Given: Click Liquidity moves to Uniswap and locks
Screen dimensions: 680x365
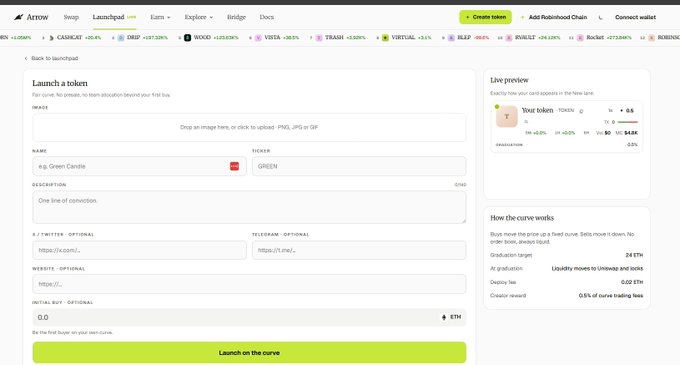Looking at the screenshot, I should (597, 269).
